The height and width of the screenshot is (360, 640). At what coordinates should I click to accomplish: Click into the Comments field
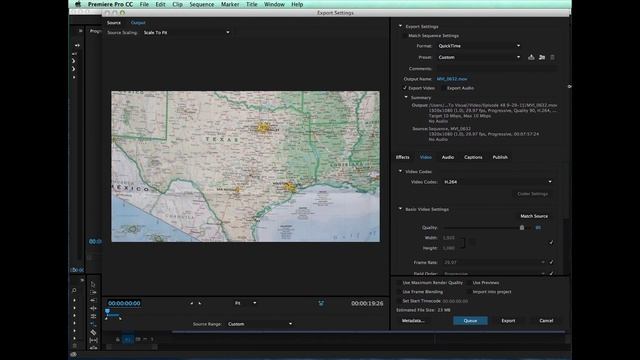click(496, 69)
